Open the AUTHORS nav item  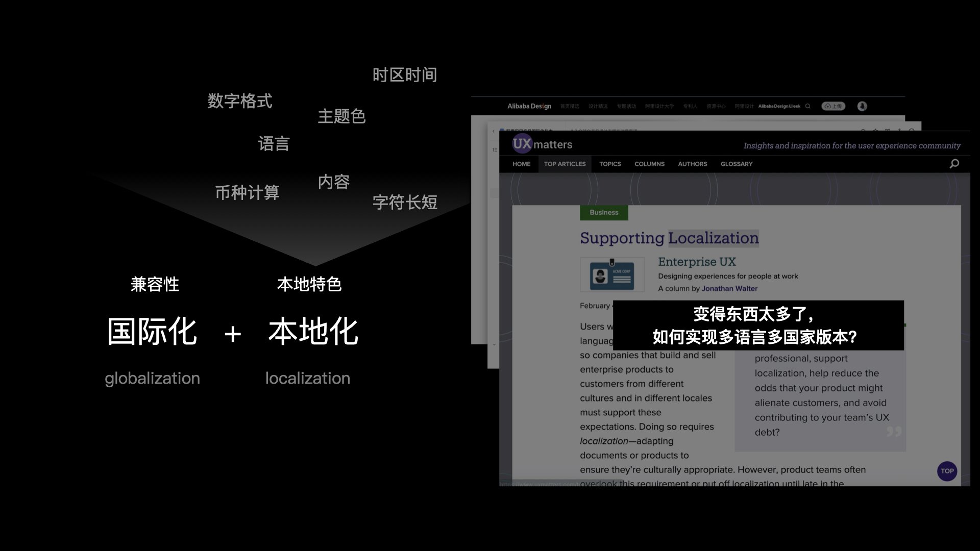(692, 164)
